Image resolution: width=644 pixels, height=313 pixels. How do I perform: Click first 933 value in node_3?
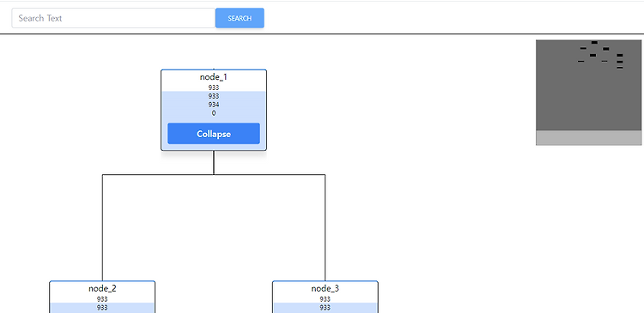click(325, 299)
